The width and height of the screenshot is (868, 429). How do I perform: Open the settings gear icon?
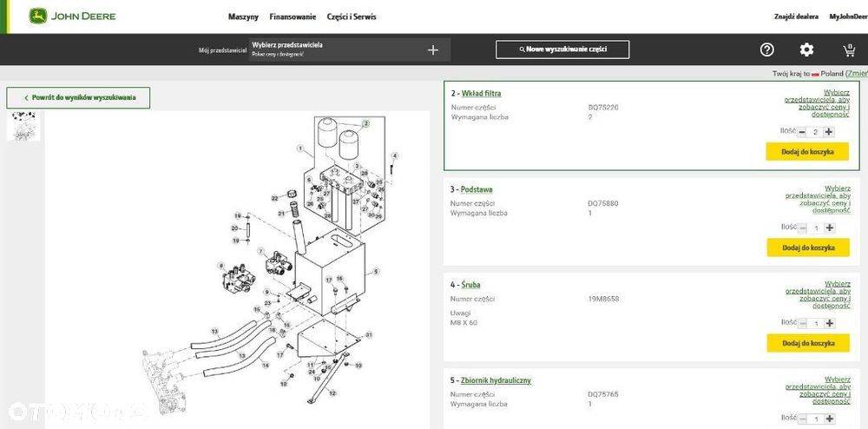[806, 49]
